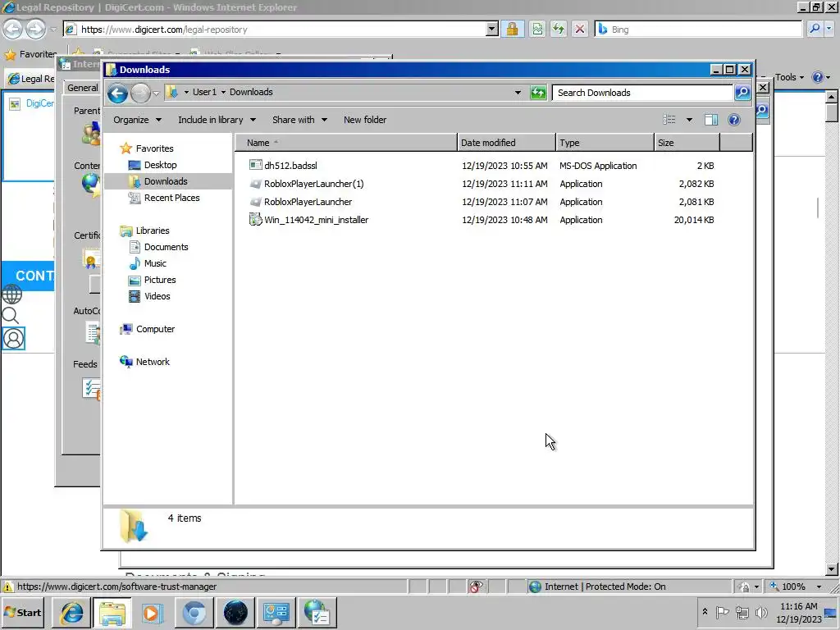840x630 pixels.
Task: Open explorer Help question mark icon
Action: (734, 120)
